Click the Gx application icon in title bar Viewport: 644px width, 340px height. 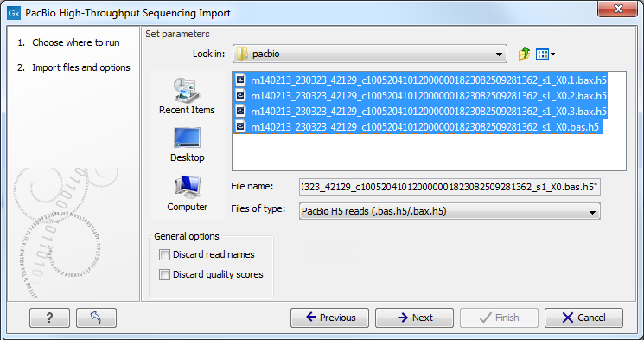[14, 13]
